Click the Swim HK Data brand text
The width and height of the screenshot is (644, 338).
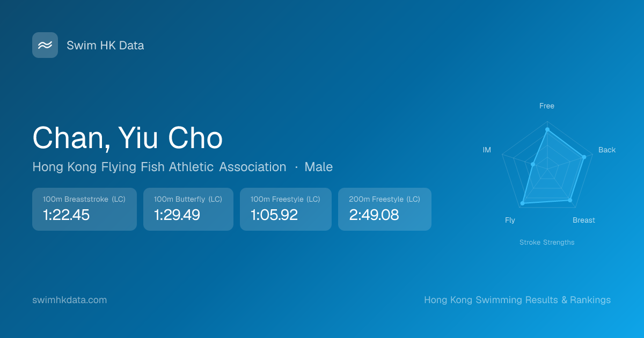105,46
